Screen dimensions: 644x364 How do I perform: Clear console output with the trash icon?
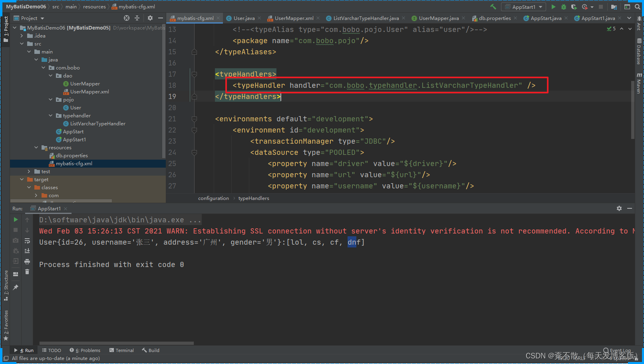[27, 271]
